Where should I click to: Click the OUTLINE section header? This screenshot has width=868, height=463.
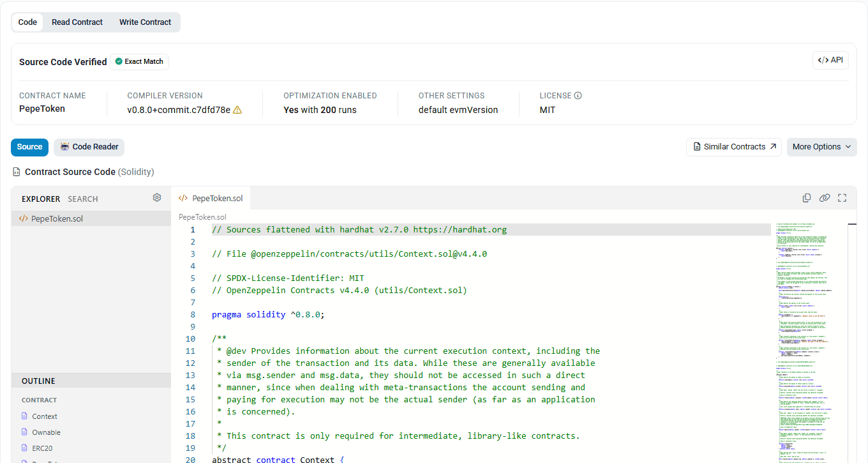tap(91, 381)
